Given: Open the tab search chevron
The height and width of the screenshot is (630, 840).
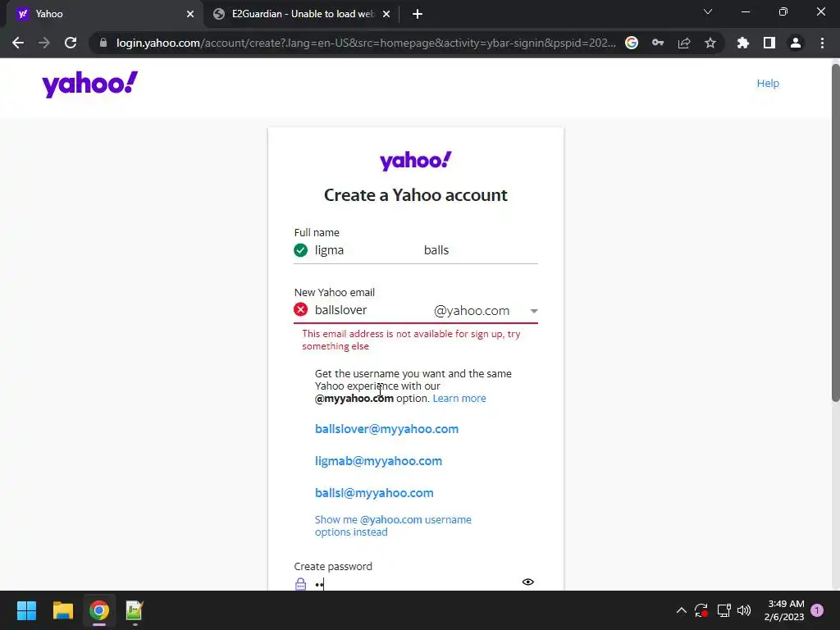Looking at the screenshot, I should point(708,11).
